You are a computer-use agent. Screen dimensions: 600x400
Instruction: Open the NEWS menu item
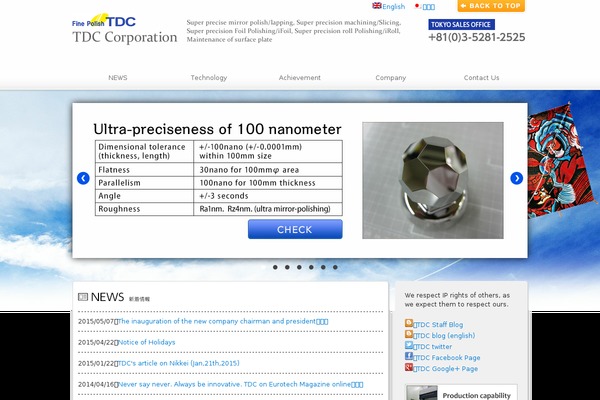117,78
